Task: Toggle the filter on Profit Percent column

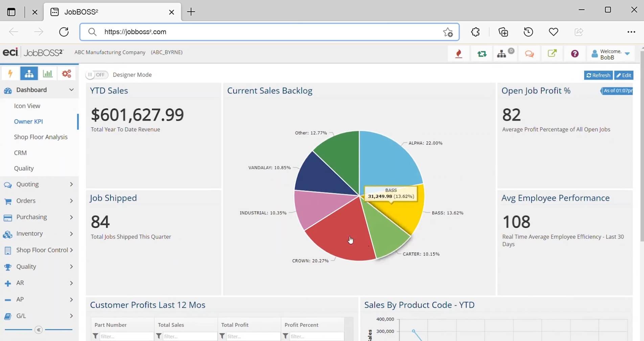Action: click(285, 336)
